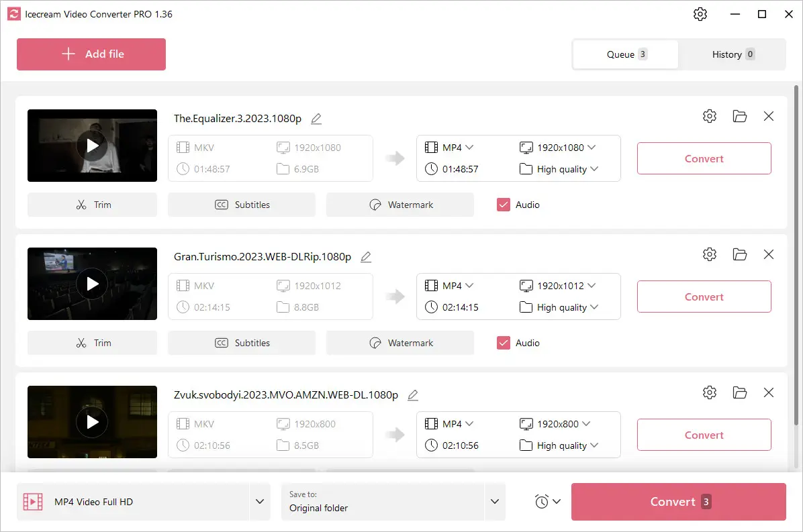Image resolution: width=803 pixels, height=532 pixels.
Task: Convert Gran.Turismo video only
Action: click(704, 297)
